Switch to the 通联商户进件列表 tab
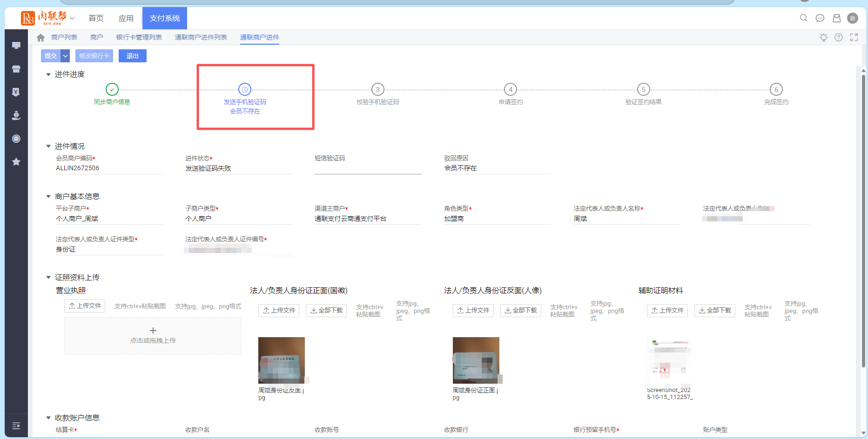 pos(201,37)
